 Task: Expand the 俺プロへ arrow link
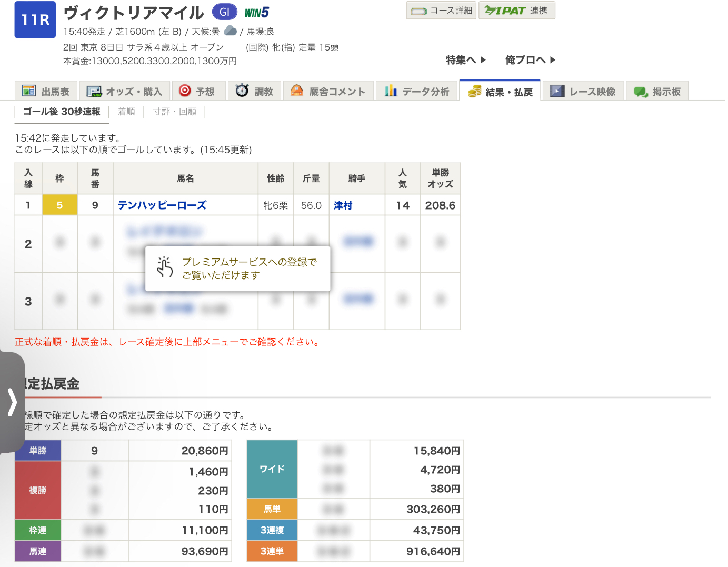(530, 60)
